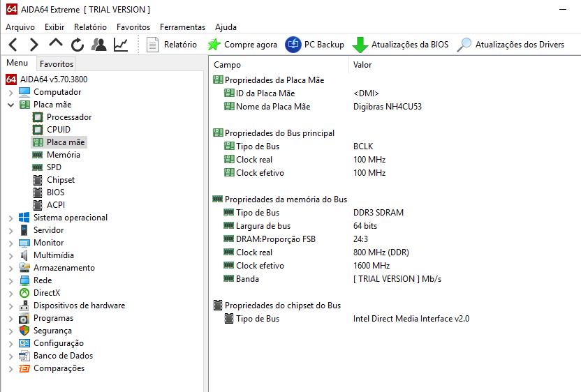The height and width of the screenshot is (392, 581).
Task: Click the Configuração icon
Action: pyautogui.click(x=24, y=343)
